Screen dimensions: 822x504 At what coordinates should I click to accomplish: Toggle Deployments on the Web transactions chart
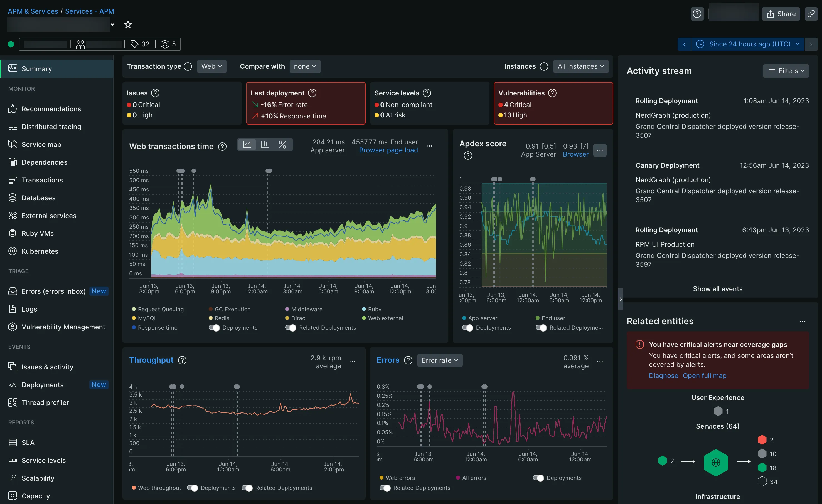pos(214,328)
